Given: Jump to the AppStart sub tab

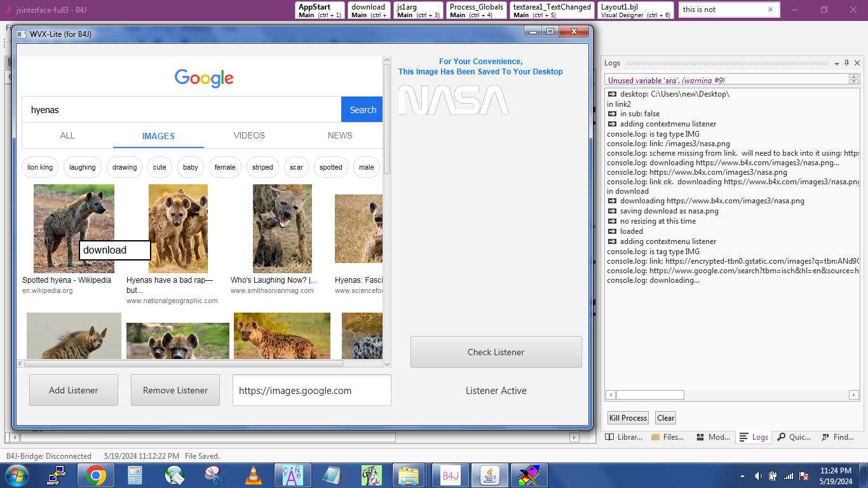Looking at the screenshot, I should pyautogui.click(x=320, y=11).
